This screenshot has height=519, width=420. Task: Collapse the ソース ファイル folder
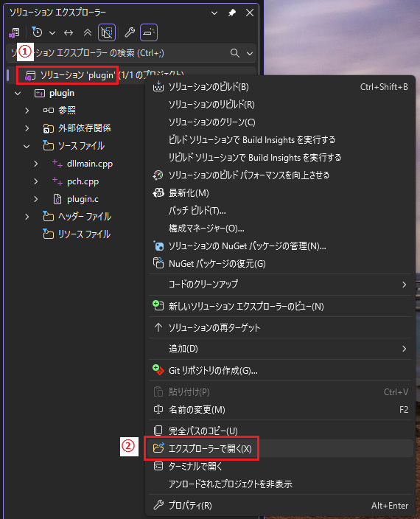click(27, 146)
